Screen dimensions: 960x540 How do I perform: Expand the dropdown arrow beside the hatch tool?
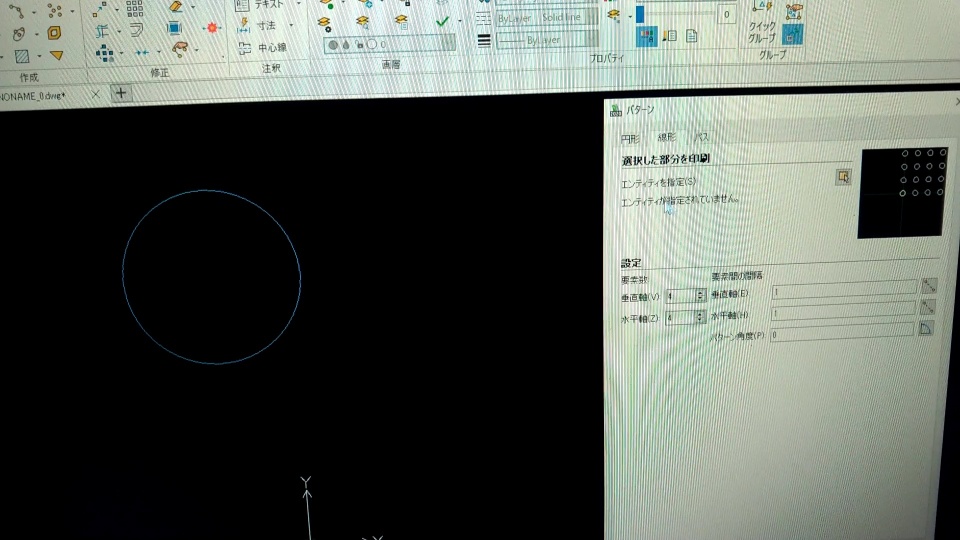tap(39, 57)
